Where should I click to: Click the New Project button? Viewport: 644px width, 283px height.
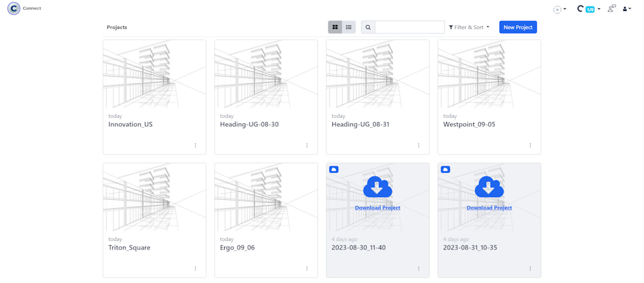[x=518, y=27]
